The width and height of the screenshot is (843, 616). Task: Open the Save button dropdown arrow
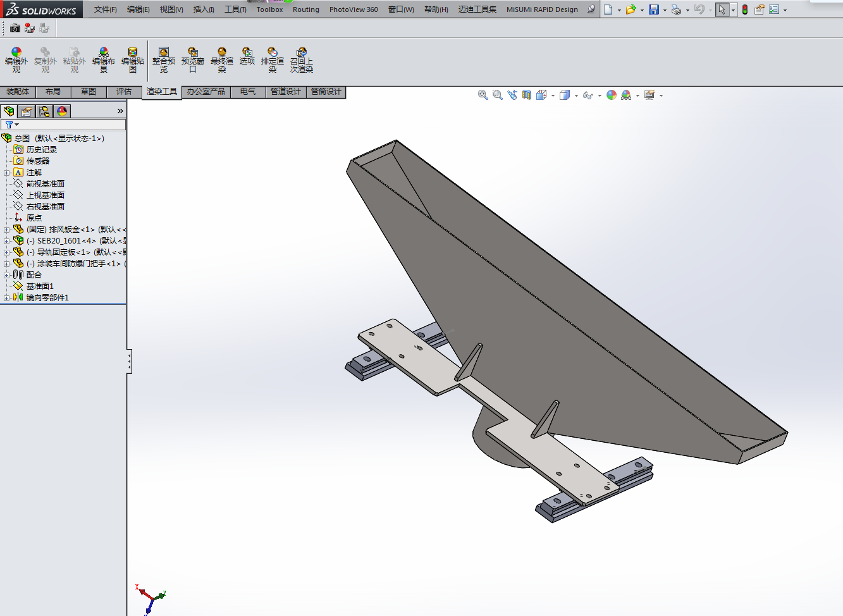665,10
